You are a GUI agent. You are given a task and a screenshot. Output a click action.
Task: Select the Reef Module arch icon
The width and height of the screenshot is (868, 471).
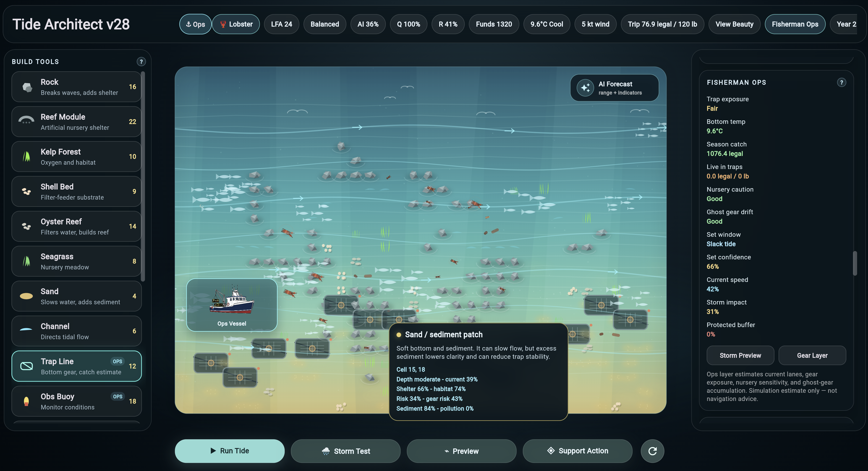tap(26, 120)
